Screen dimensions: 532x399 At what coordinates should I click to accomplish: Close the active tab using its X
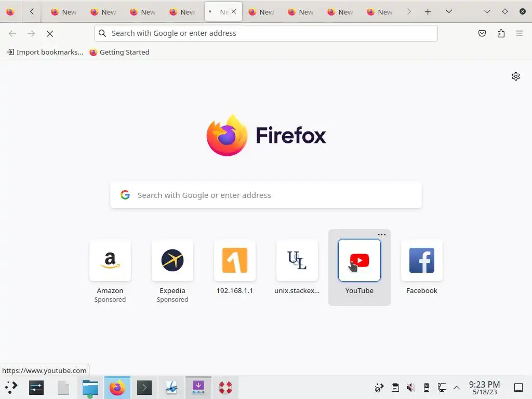(234, 11)
